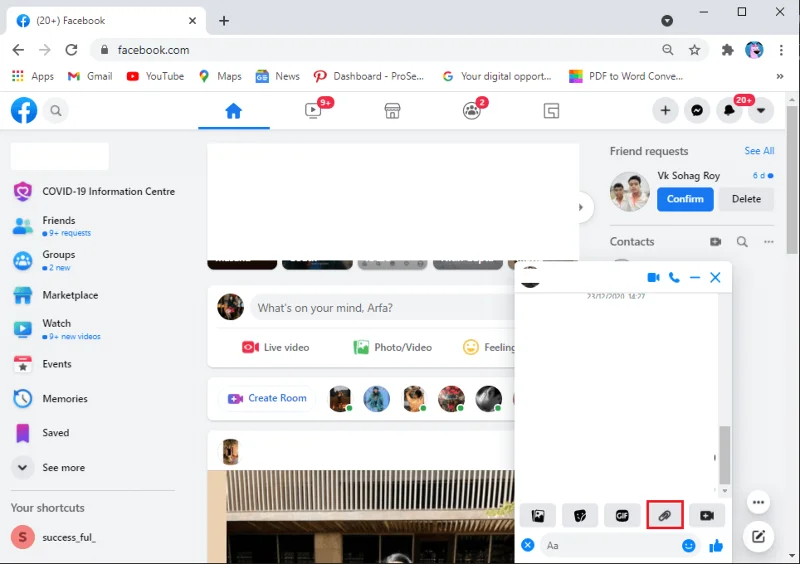Bookmark this page with the star
This screenshot has height=564, width=800.
point(694,50)
